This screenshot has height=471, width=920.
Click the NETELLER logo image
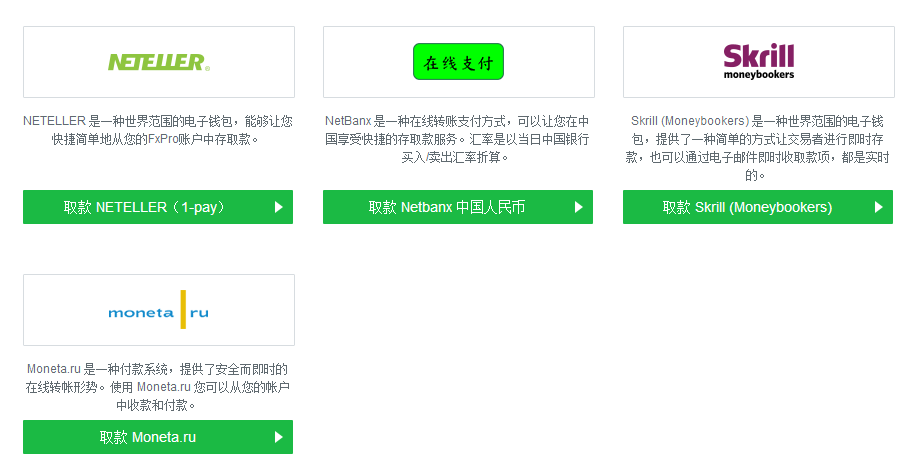pos(158,62)
